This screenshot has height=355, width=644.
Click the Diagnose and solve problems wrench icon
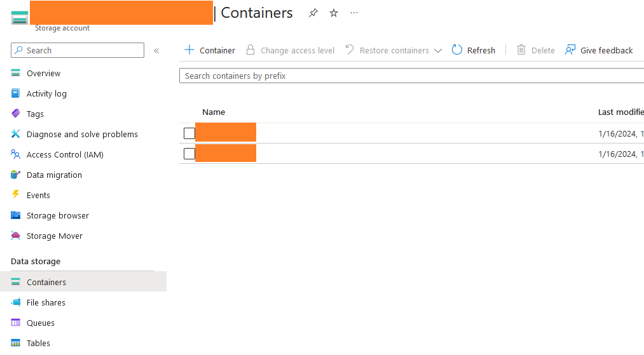16,134
